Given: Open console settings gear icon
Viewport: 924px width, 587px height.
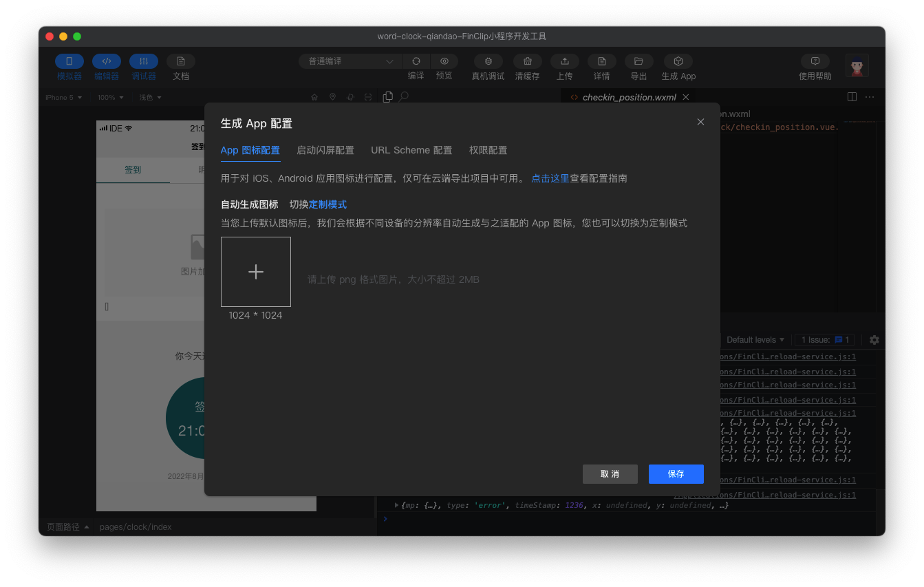Looking at the screenshot, I should coord(874,340).
